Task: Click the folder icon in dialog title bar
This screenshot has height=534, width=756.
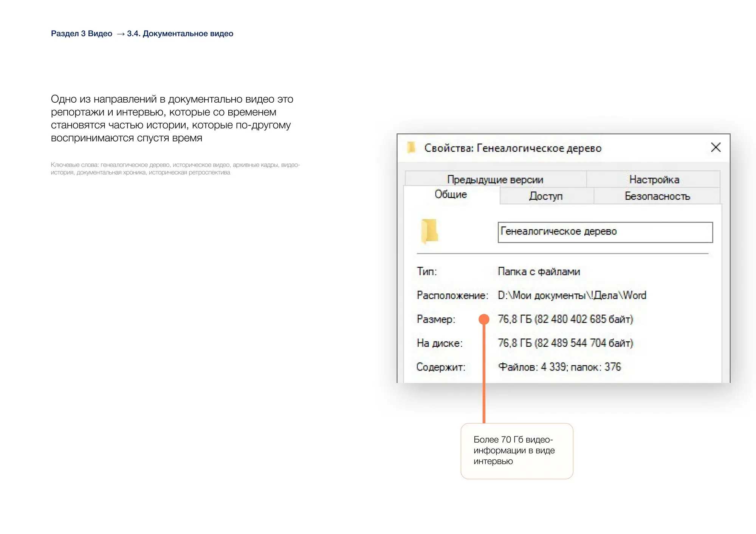Action: tap(411, 148)
